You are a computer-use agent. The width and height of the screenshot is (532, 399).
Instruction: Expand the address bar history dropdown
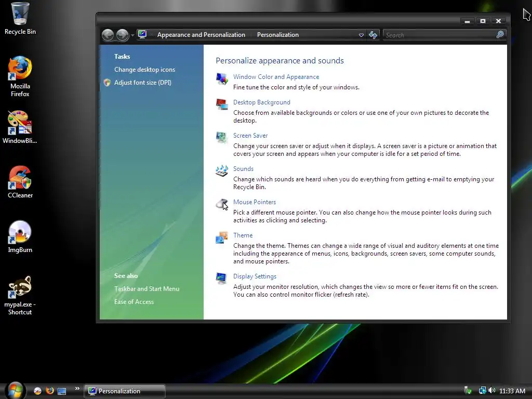[x=362, y=35]
